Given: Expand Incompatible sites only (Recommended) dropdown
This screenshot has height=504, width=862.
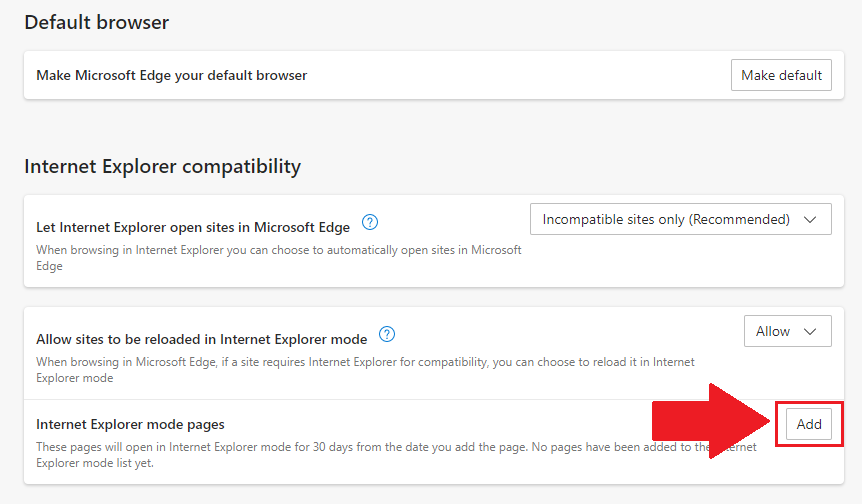Looking at the screenshot, I should tap(681, 219).
